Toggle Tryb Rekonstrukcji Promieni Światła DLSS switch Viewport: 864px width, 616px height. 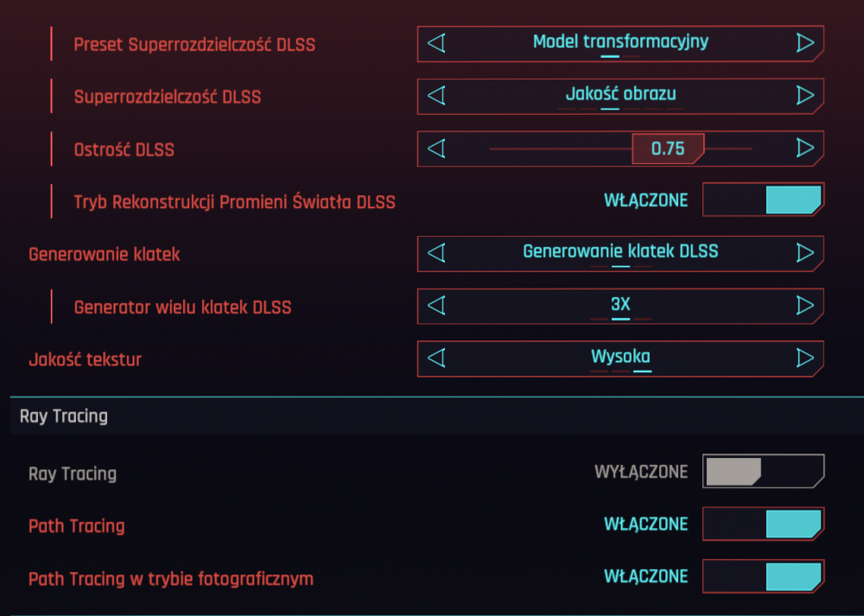763,200
